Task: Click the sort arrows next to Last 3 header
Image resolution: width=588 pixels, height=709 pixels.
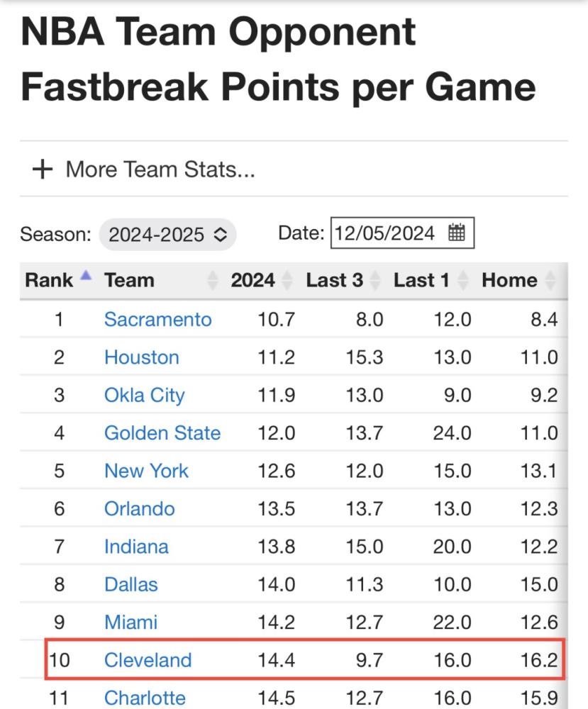Action: (x=375, y=280)
